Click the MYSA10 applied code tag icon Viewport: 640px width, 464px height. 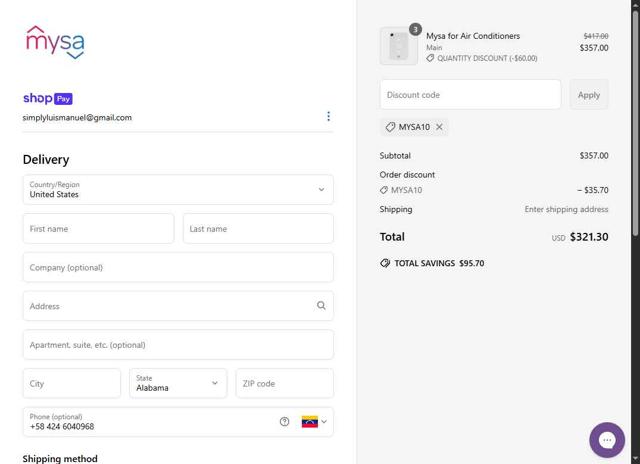tap(390, 127)
